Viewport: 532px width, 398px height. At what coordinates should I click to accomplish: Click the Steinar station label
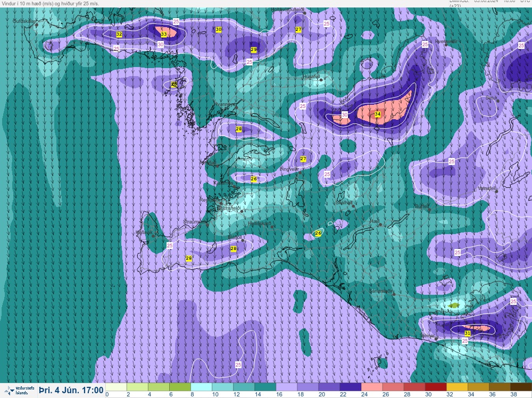coord(427,336)
